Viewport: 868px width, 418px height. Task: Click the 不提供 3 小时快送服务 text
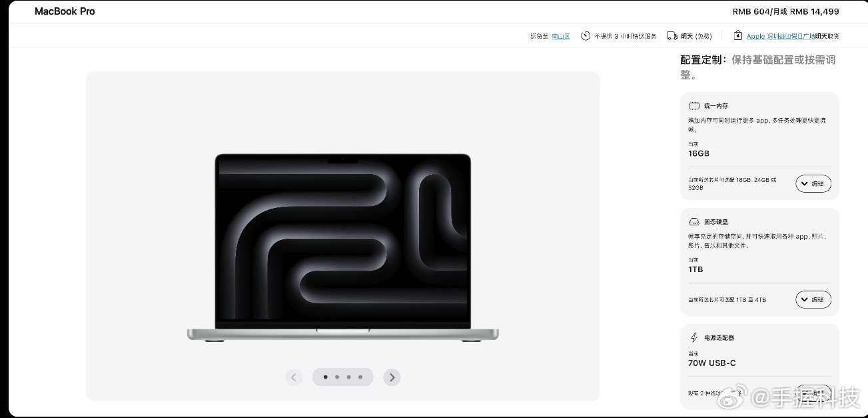[x=625, y=36]
